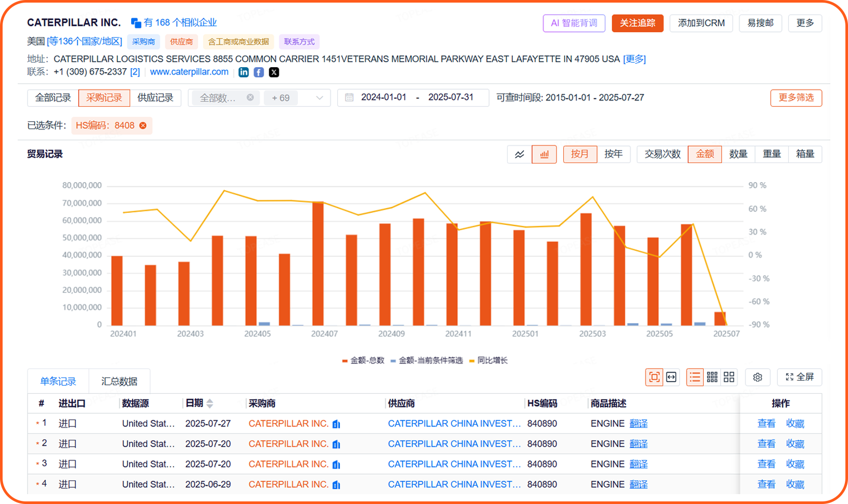Open Caterpillar's Facebook icon
Viewport: 848px width, 504px height.
coord(259,72)
